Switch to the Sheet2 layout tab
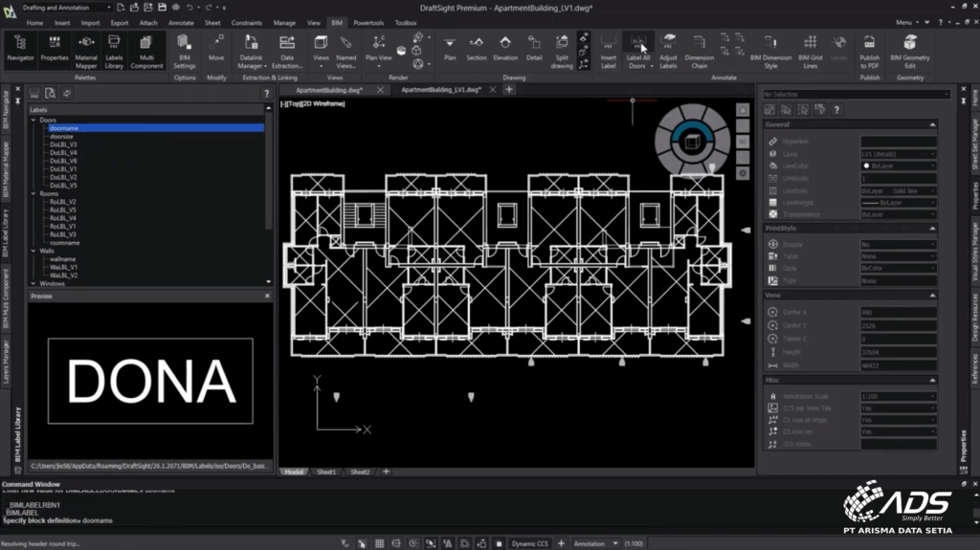Image resolution: width=980 pixels, height=550 pixels. coord(360,472)
